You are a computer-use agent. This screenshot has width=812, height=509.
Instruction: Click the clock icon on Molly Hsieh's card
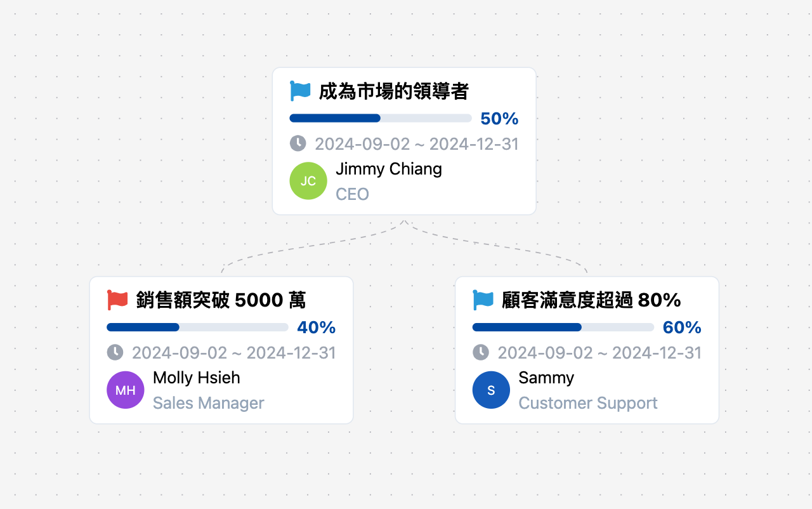115,352
